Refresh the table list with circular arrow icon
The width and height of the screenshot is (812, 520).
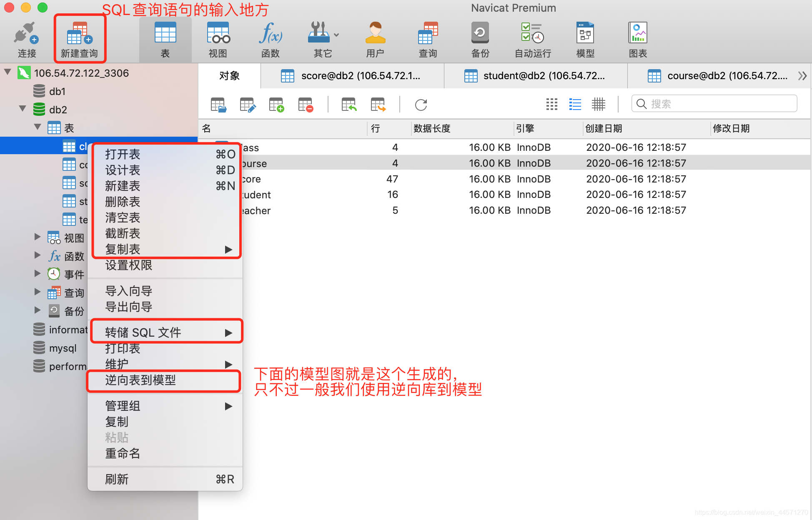pos(421,105)
